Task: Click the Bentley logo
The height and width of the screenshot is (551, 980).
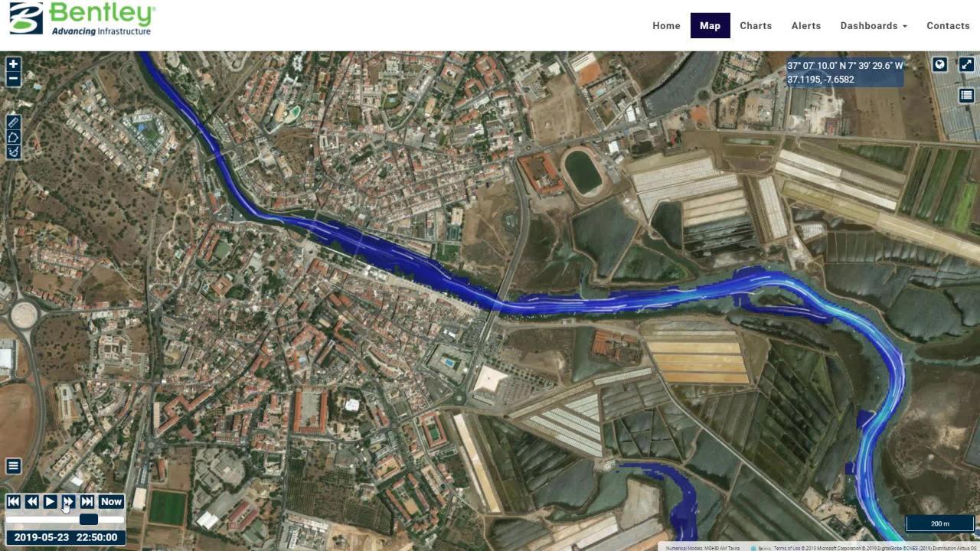Action: coord(81,18)
